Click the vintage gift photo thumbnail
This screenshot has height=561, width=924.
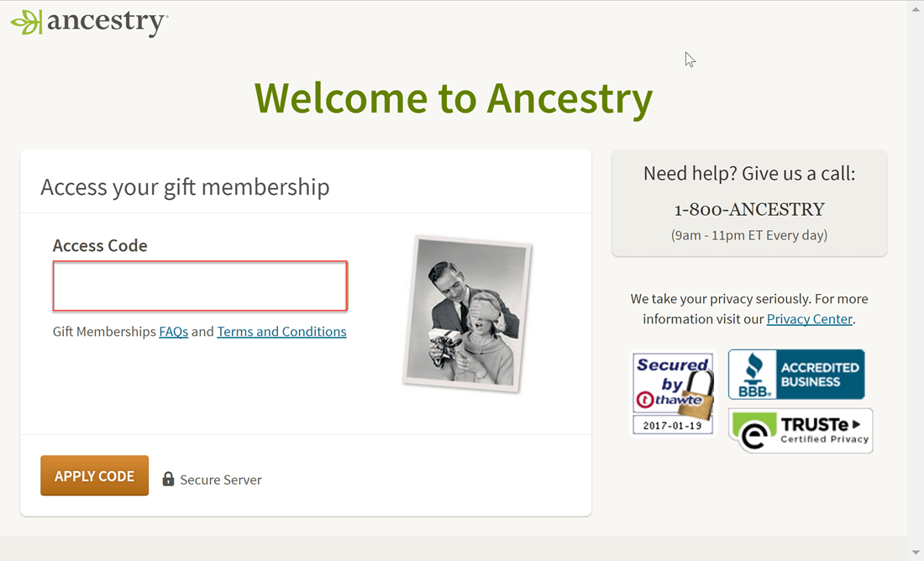pos(467,313)
